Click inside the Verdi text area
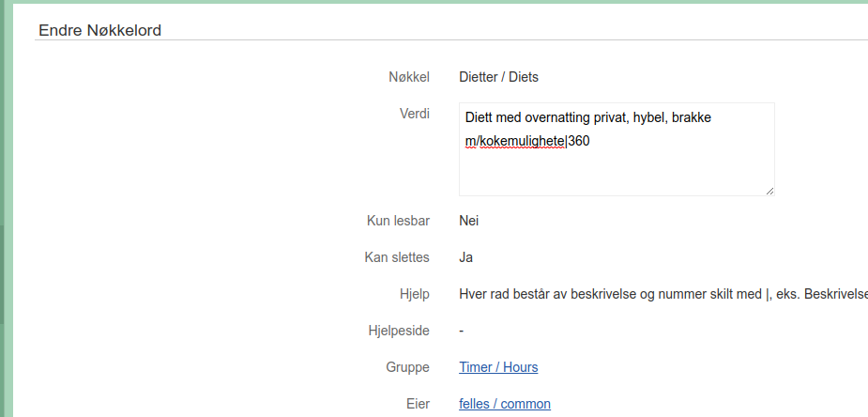The image size is (868, 417). coord(617,149)
